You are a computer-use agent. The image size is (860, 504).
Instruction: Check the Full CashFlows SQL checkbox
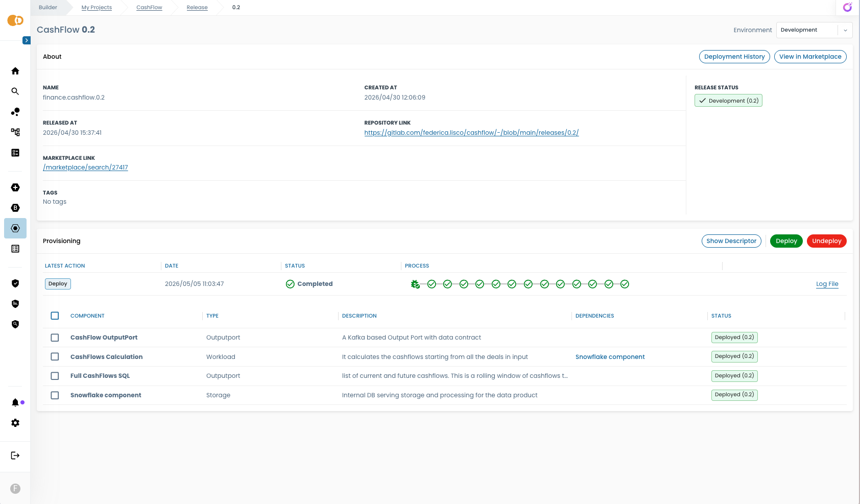click(x=55, y=376)
